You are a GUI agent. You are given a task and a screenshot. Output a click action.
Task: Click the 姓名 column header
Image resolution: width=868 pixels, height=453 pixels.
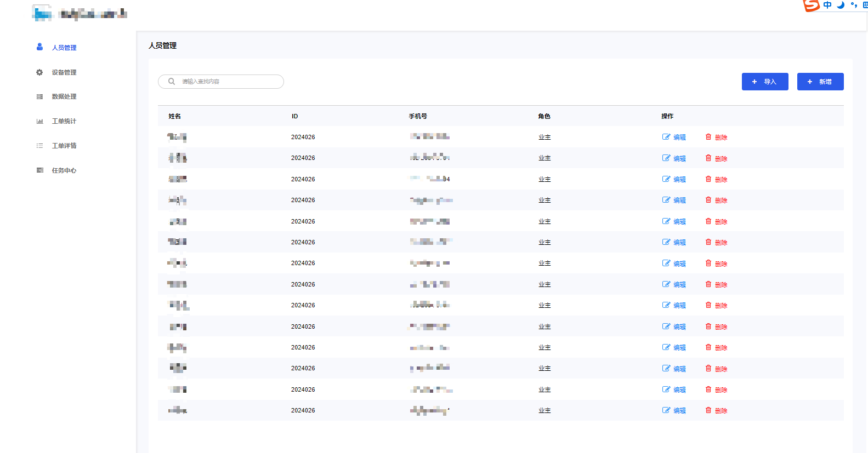[x=175, y=116]
